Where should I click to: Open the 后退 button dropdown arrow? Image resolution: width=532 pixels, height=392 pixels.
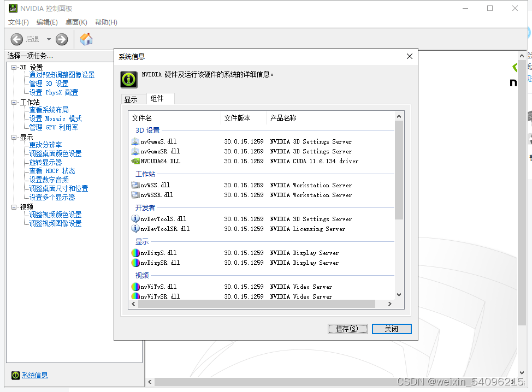coord(48,39)
